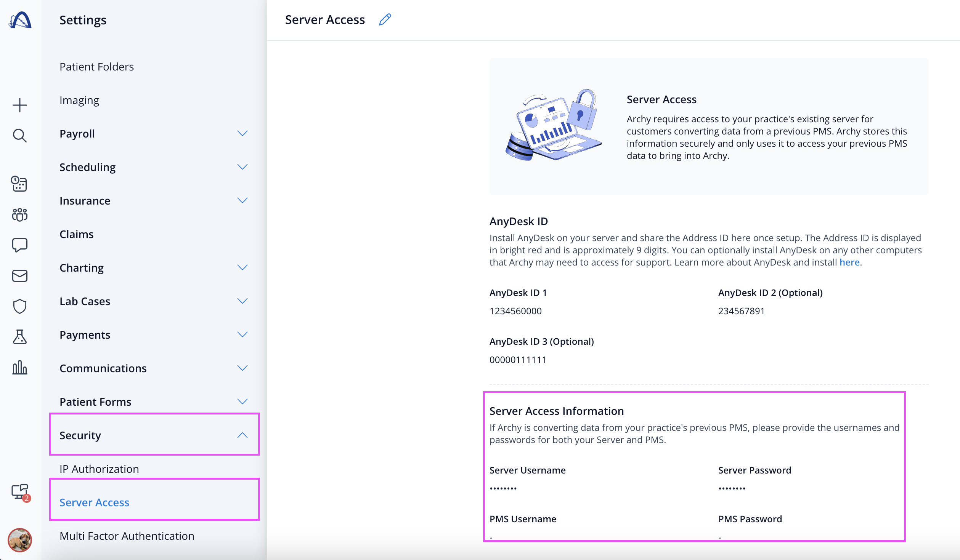
Task: Open the shield sidebar icon
Action: [x=20, y=306]
